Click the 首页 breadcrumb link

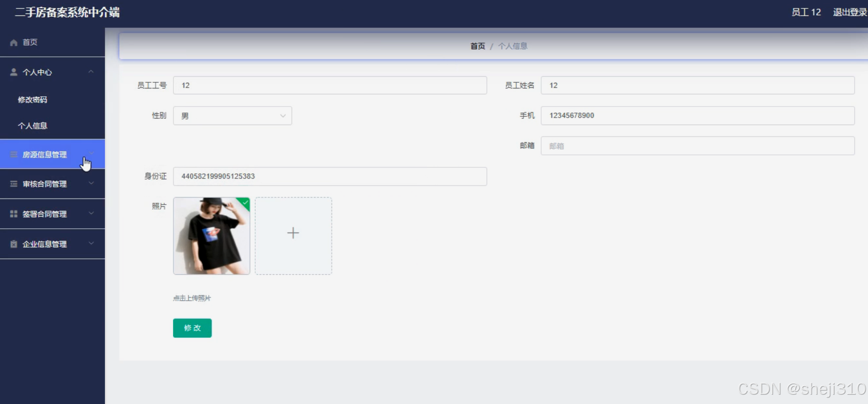pyautogui.click(x=477, y=46)
